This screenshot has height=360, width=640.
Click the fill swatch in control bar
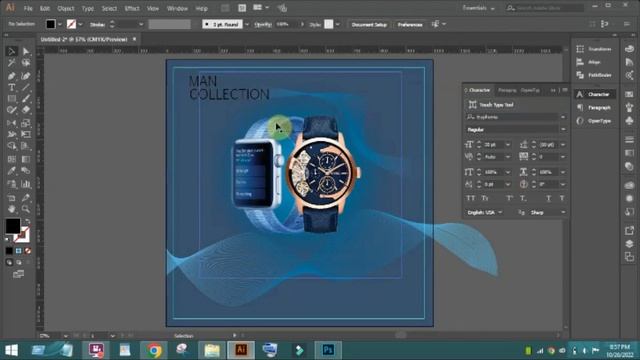51,24
